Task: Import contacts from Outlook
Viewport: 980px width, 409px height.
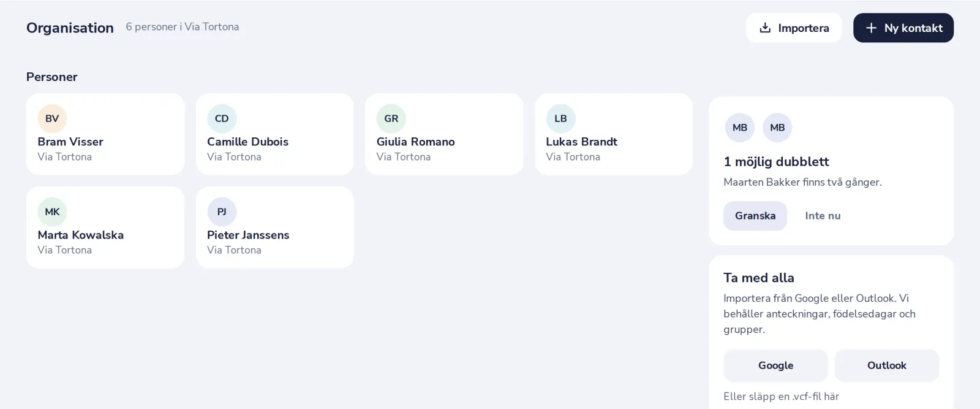Action: click(x=886, y=365)
